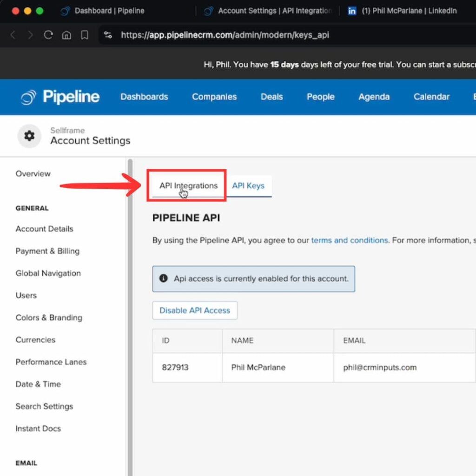Click the EMAIL column header
The width and height of the screenshot is (476, 476).
point(405,341)
